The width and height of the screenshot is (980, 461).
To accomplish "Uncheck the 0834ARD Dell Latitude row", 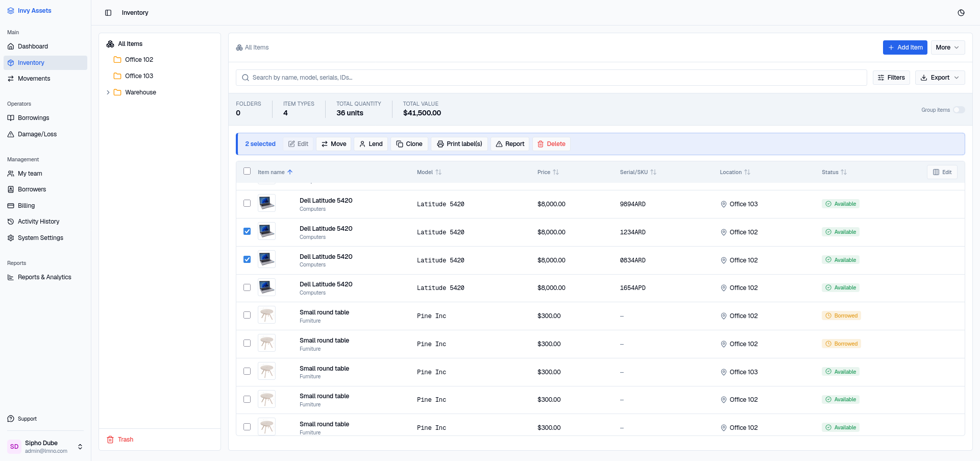I will click(x=247, y=259).
